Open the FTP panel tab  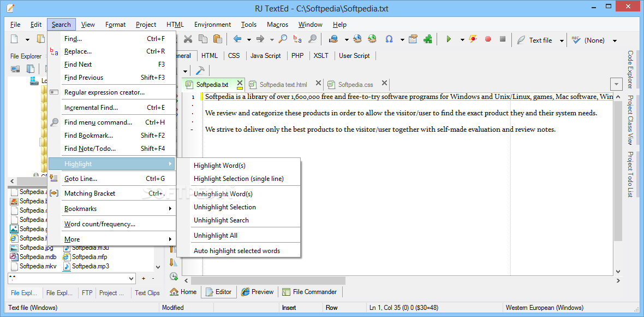[x=87, y=293]
